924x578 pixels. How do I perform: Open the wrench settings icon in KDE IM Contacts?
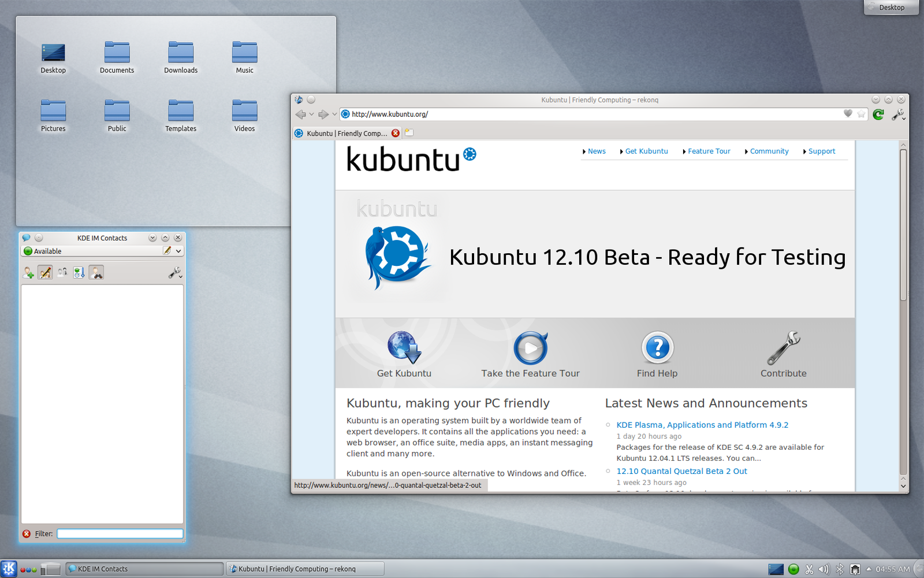click(174, 272)
